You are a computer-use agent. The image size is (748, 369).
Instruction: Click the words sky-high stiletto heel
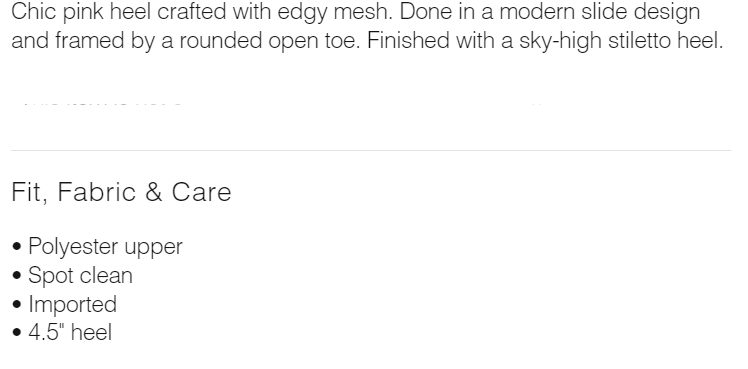(620, 41)
